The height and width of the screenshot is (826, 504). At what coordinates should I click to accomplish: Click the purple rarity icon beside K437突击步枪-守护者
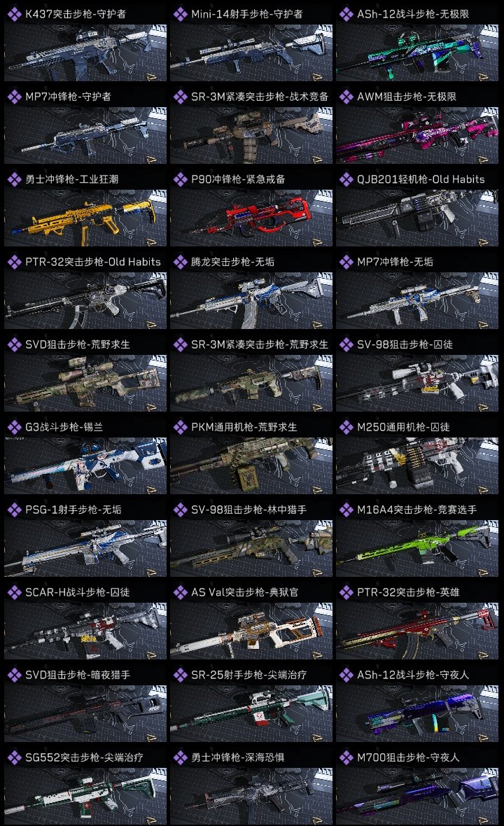pos(14,14)
